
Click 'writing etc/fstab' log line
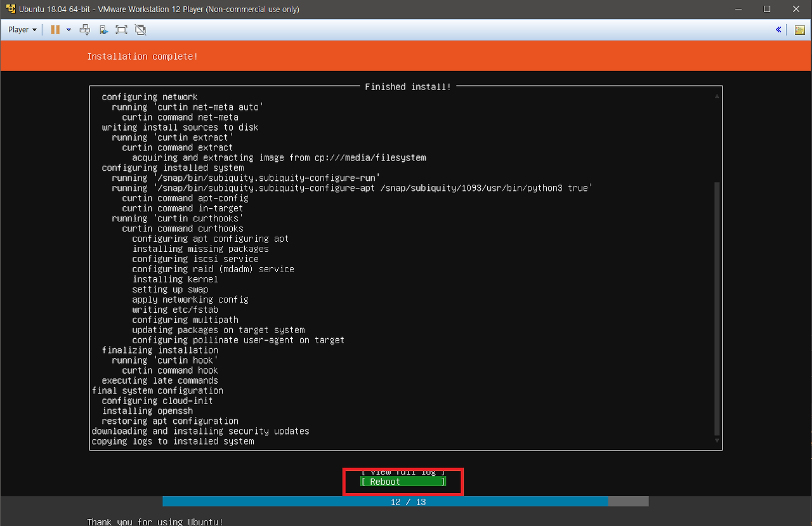[175, 310]
